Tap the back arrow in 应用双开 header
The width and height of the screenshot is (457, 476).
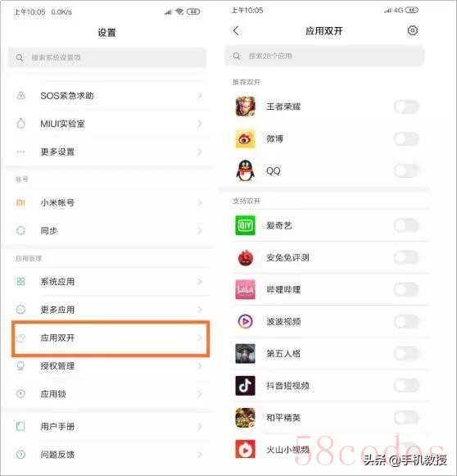tap(236, 30)
